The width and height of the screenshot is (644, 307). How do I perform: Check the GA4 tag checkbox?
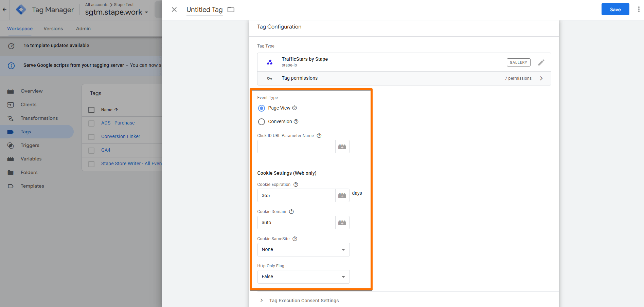(x=91, y=150)
